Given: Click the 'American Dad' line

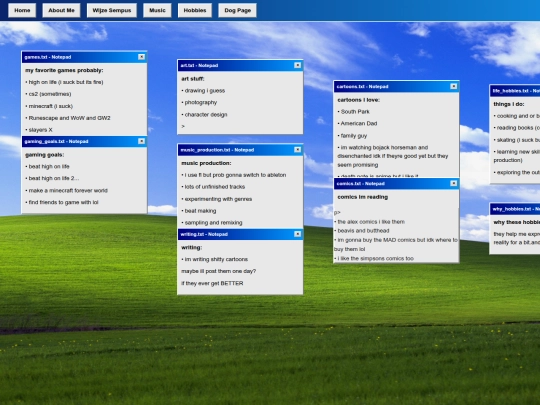Looking at the screenshot, I should 357,123.
